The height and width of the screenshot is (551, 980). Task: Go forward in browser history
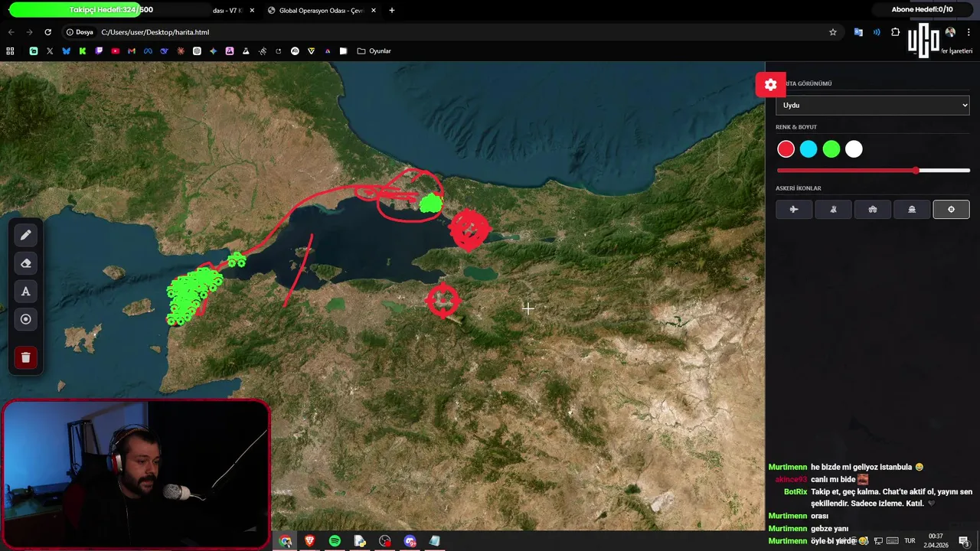29,32
